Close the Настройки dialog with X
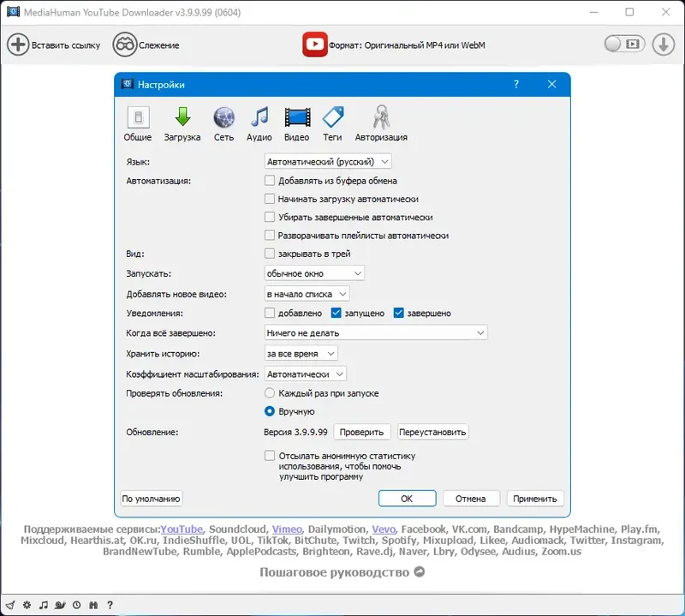Viewport: 685px width, 616px height. 551,84
